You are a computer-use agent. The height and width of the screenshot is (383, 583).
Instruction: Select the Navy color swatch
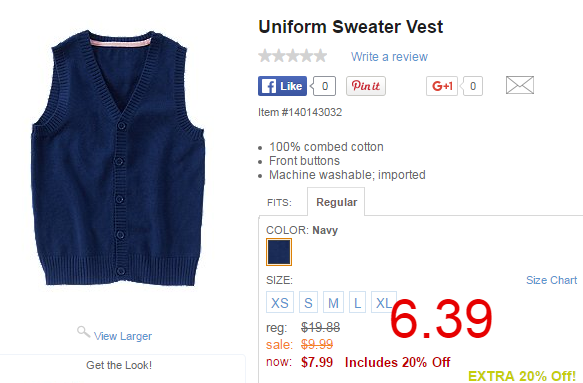coord(279,252)
